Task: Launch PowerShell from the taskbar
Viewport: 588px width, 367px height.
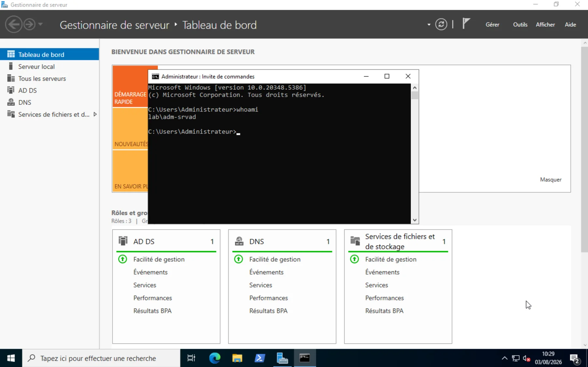Action: coord(260,358)
